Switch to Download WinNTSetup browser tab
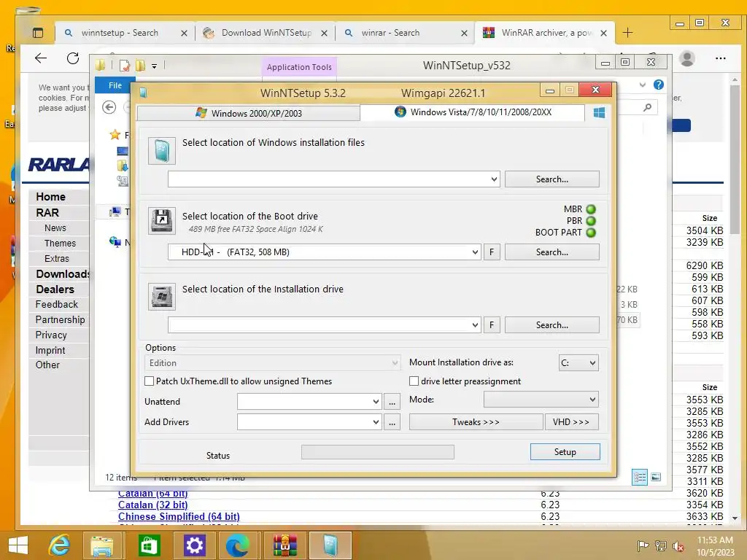This screenshot has height=560, width=747. tap(266, 33)
